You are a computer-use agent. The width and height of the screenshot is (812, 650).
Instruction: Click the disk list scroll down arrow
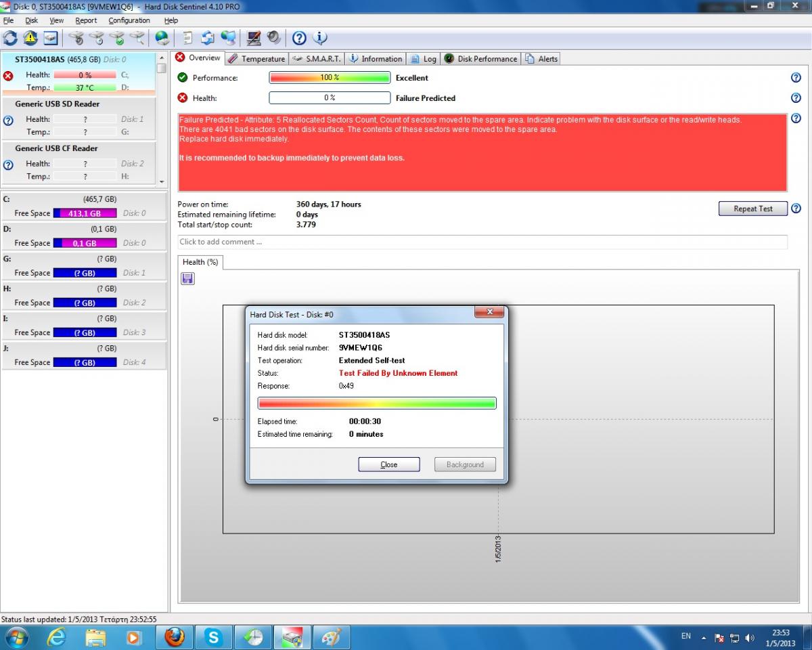coord(161,181)
